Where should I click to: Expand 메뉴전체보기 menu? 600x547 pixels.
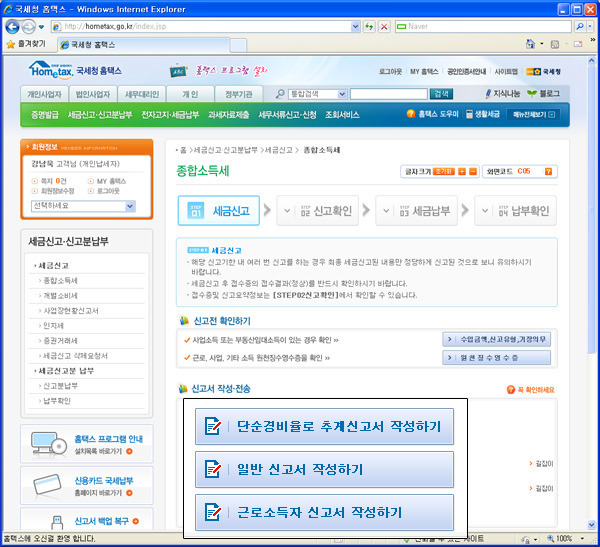click(x=533, y=114)
